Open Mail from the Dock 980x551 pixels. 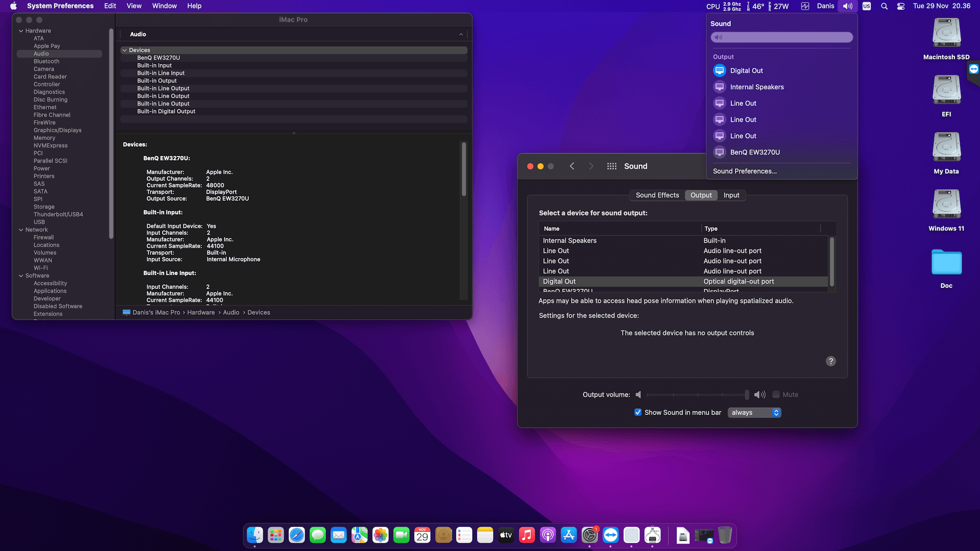[338, 535]
